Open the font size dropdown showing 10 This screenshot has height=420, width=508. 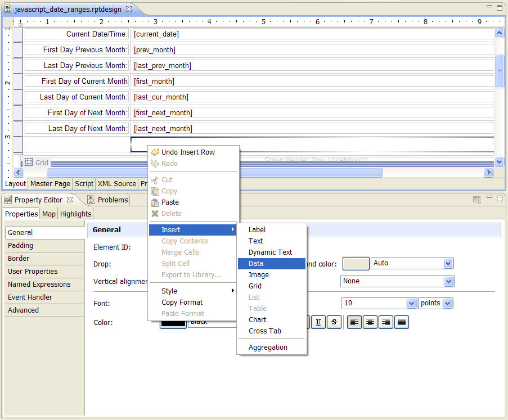point(411,303)
